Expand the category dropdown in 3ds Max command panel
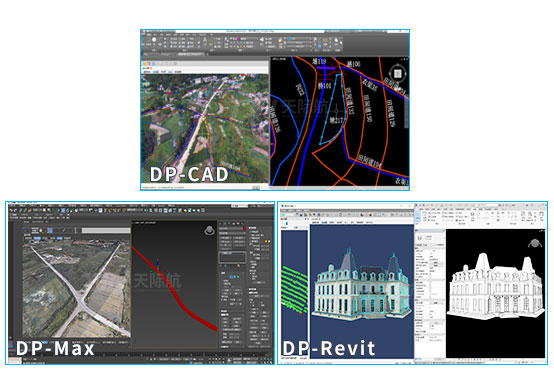The image size is (554, 382). (232, 233)
